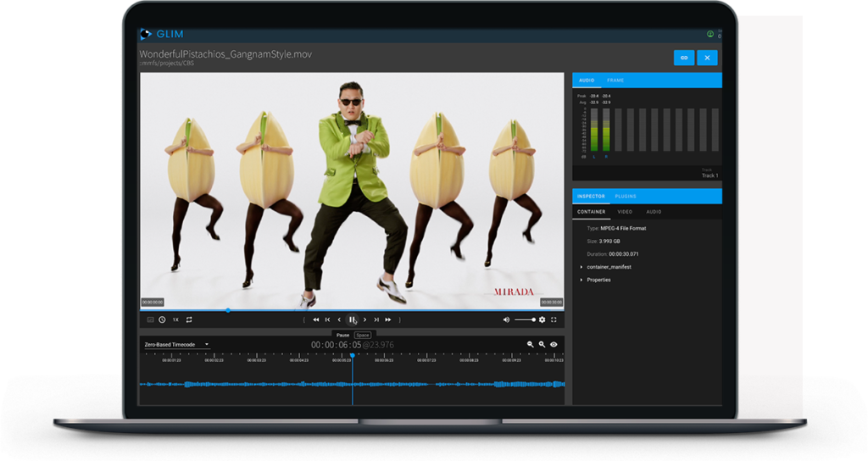This screenshot has width=868, height=461.
Task: Click the 00:00:09:23 timeline ruler label
Action: (x=511, y=360)
